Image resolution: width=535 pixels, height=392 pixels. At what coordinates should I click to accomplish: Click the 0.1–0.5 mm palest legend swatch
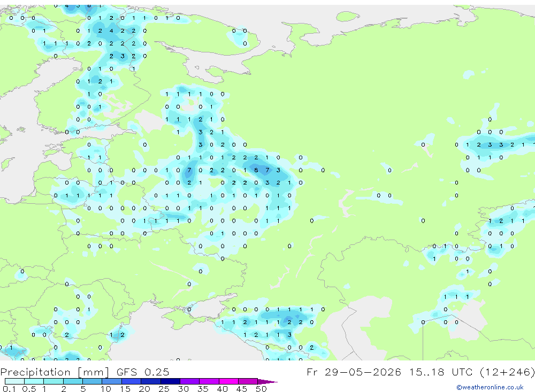14,381
